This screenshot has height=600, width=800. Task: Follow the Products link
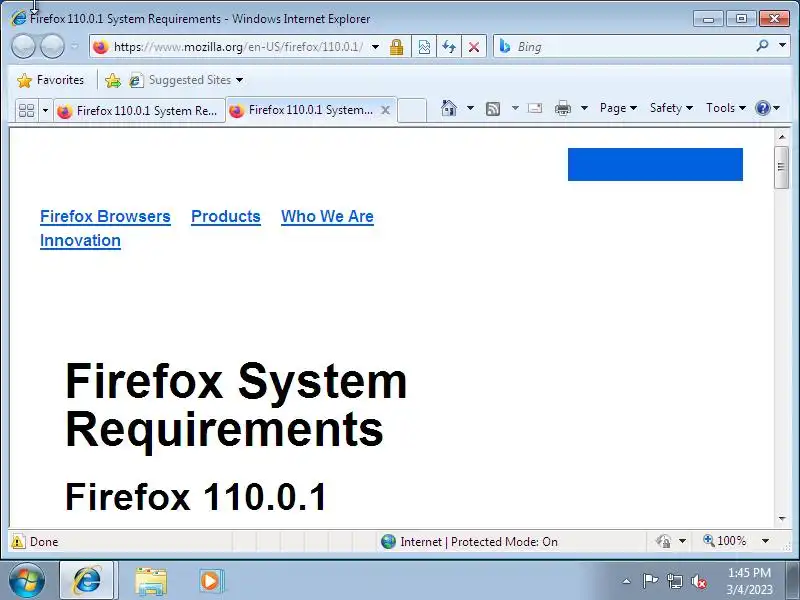coord(226,216)
